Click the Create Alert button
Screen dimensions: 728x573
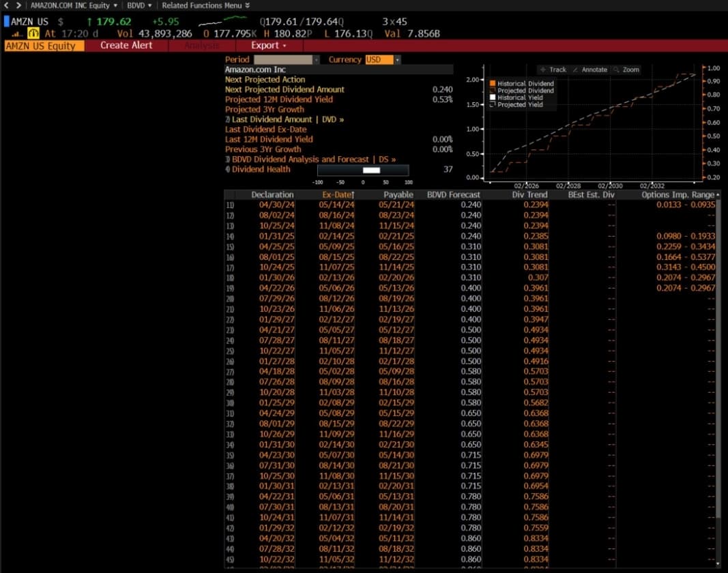[x=126, y=46]
